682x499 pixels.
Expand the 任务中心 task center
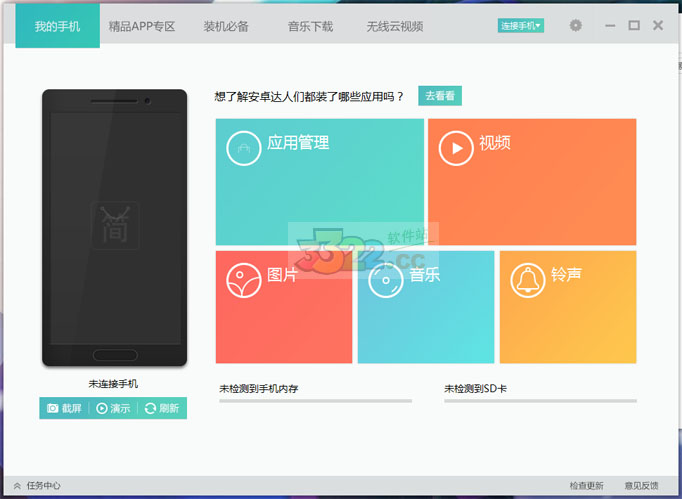tap(37, 486)
